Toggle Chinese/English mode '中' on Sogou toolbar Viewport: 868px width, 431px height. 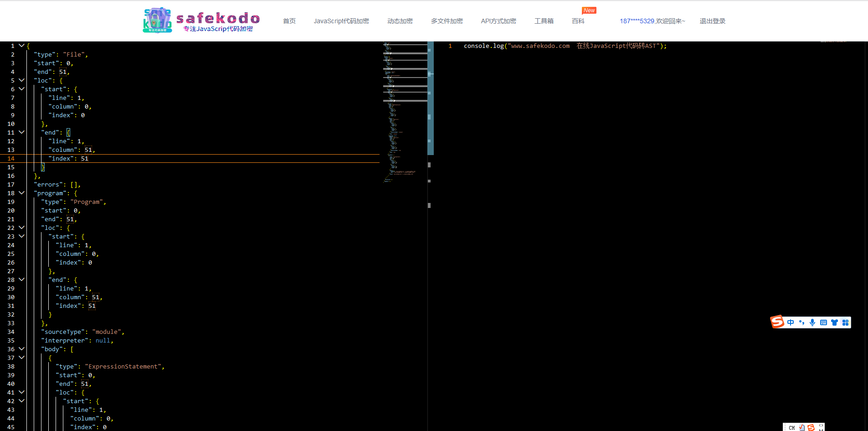(791, 322)
